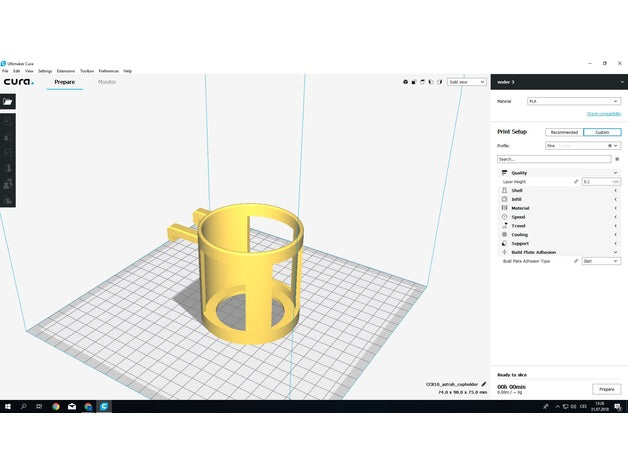Switch to front camera view icon
The height and width of the screenshot is (472, 628).
[x=414, y=82]
